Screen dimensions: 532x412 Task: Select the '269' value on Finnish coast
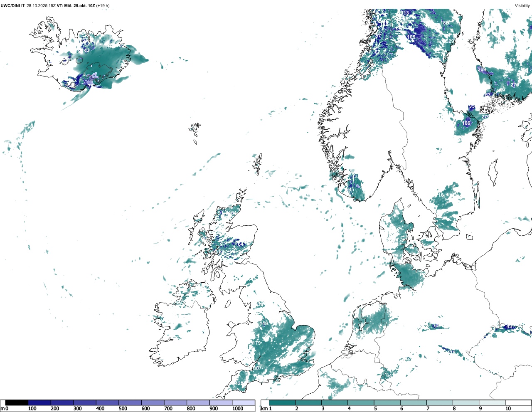pyautogui.click(x=482, y=69)
